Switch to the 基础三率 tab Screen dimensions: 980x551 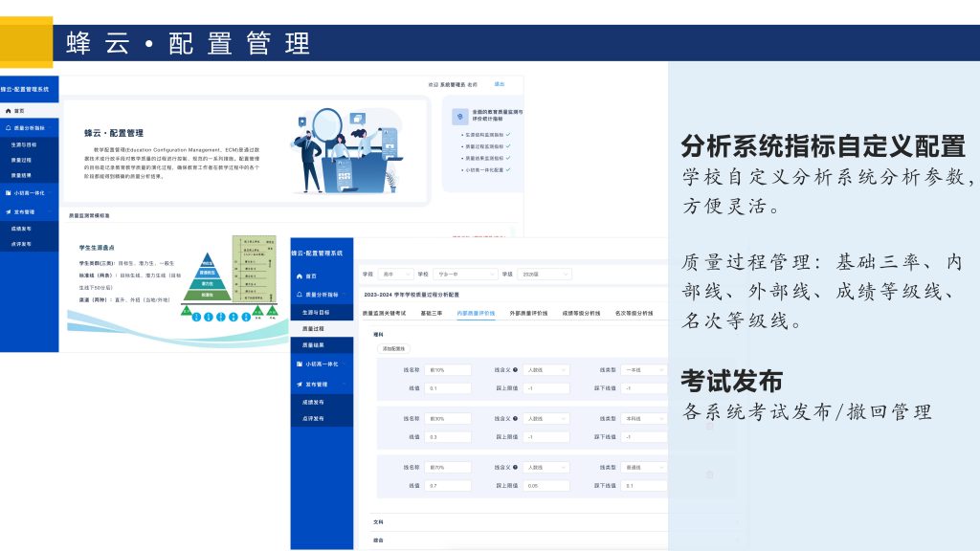[x=432, y=313]
